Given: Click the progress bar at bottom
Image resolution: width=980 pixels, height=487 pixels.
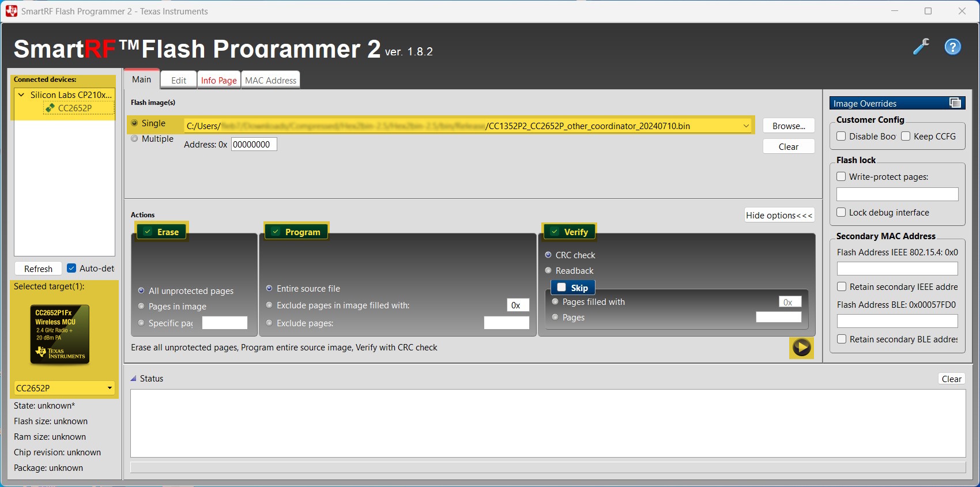Looking at the screenshot, I should point(548,467).
